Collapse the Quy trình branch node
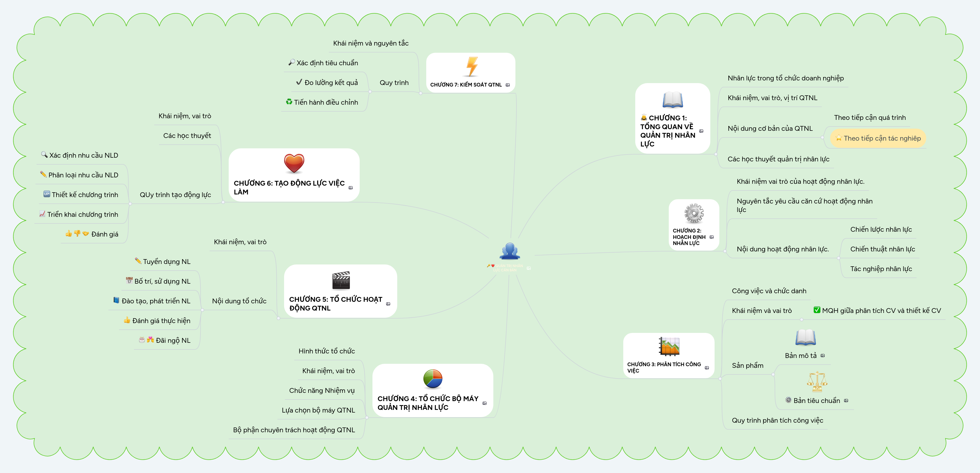 (370, 91)
